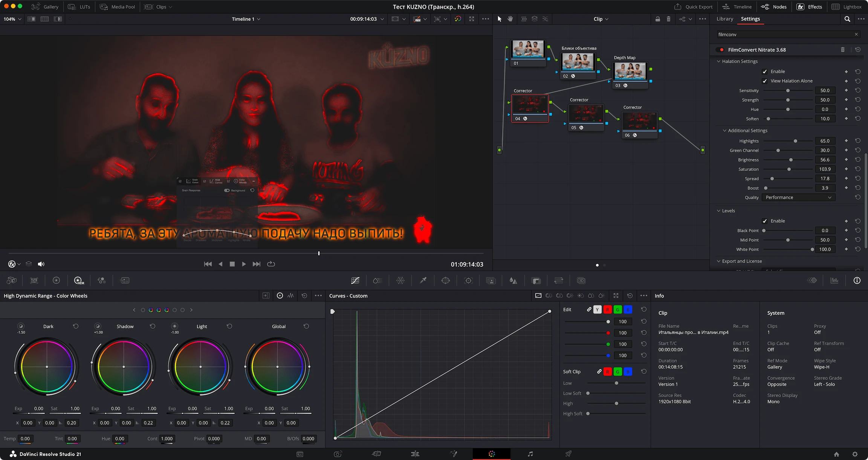
Task: Collapse the Additional Settings section
Action: coord(724,131)
